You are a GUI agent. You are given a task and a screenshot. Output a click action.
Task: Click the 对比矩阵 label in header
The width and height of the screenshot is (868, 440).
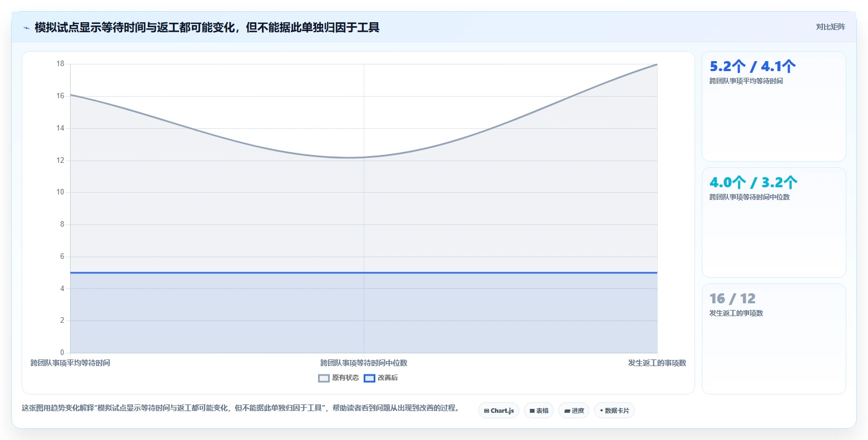830,27
